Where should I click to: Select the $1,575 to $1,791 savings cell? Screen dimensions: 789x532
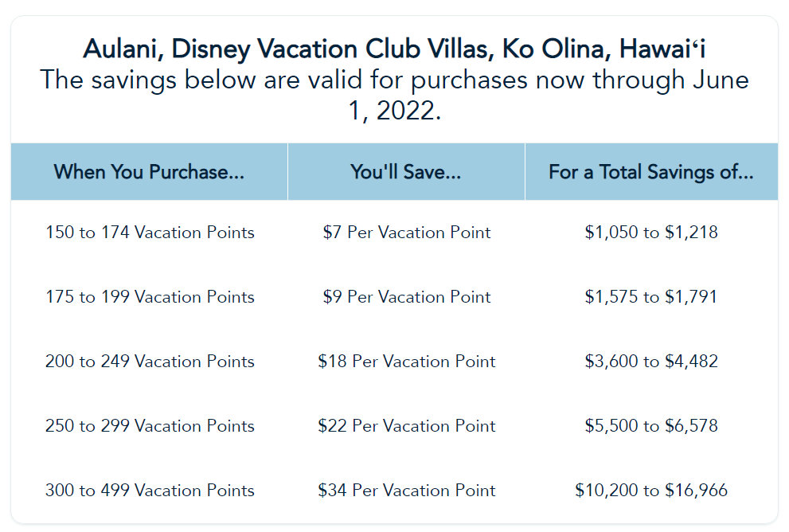(650, 297)
